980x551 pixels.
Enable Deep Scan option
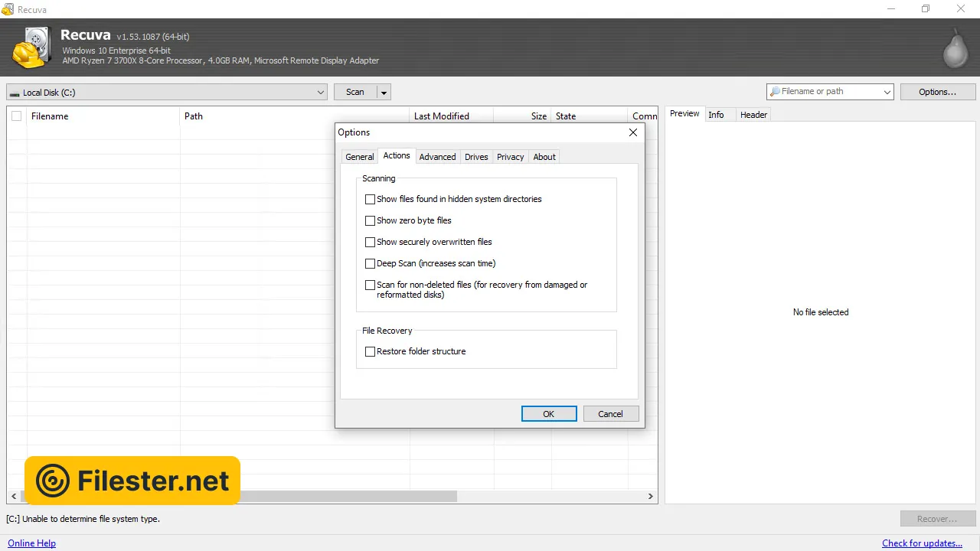(371, 263)
